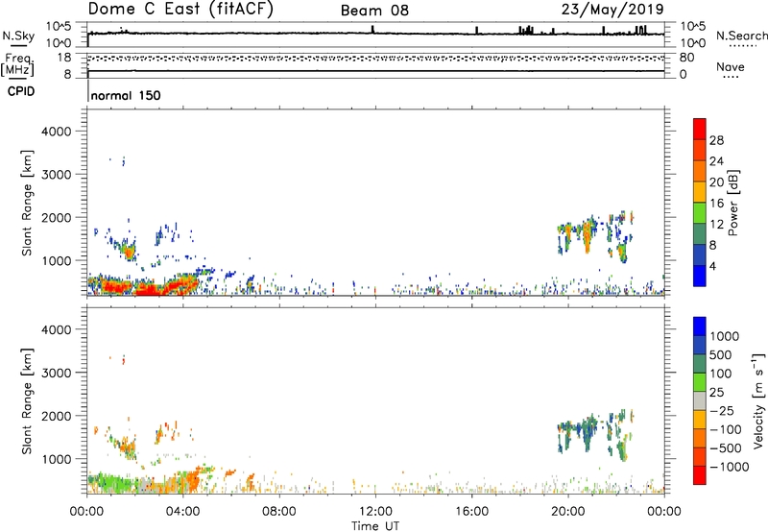This screenshot has width=768, height=532.
Task: Click the 'Freq. [MHz]' label
Action: [17, 64]
